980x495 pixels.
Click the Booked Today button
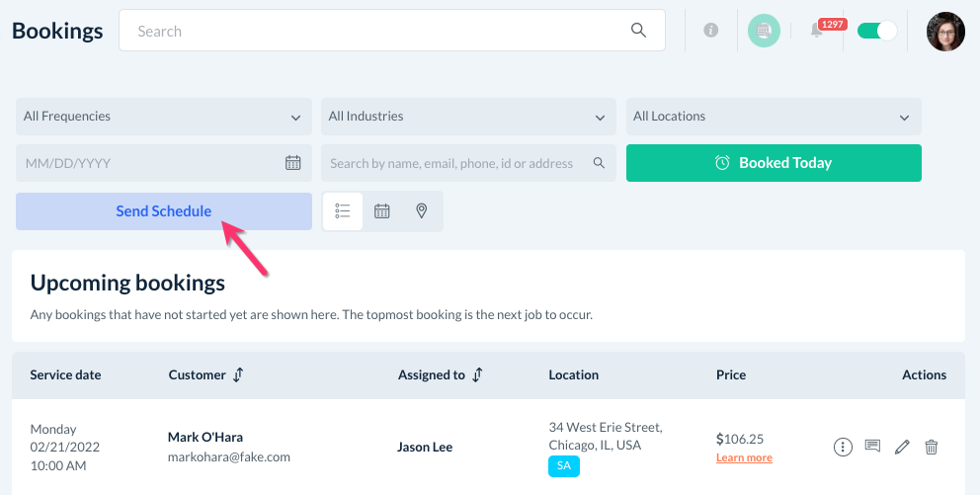tap(774, 163)
